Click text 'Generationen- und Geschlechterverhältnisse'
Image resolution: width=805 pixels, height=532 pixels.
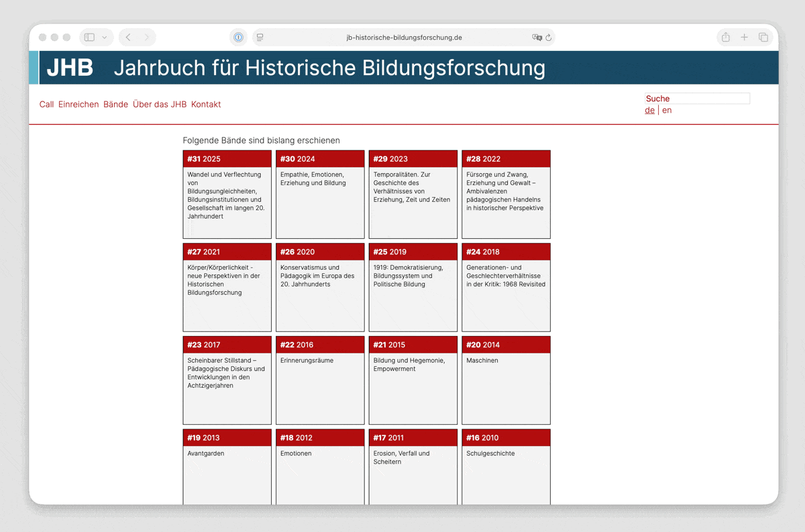[x=503, y=272]
